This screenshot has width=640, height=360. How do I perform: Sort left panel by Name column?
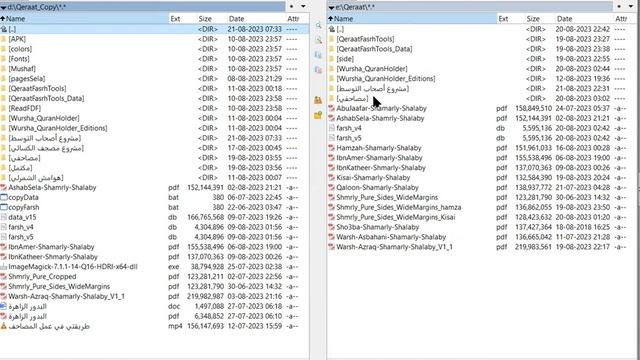click(84, 19)
